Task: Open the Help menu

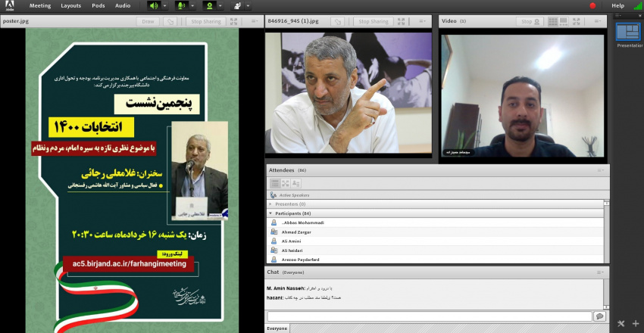Action: [617, 6]
